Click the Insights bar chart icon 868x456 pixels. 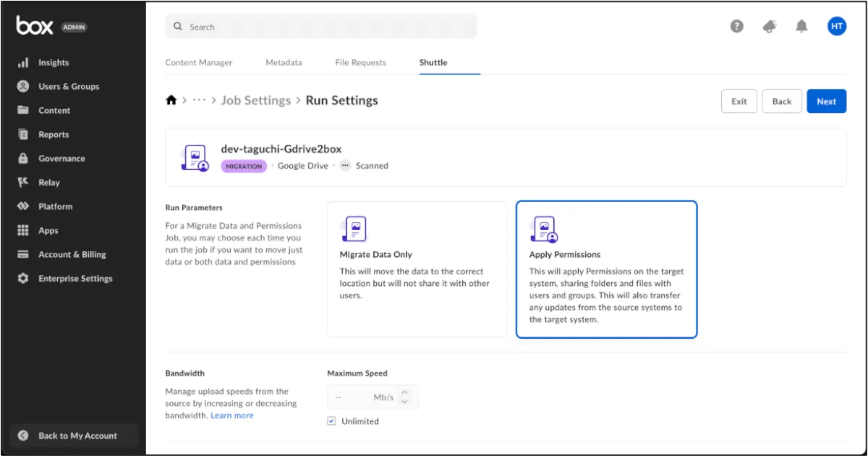point(23,63)
